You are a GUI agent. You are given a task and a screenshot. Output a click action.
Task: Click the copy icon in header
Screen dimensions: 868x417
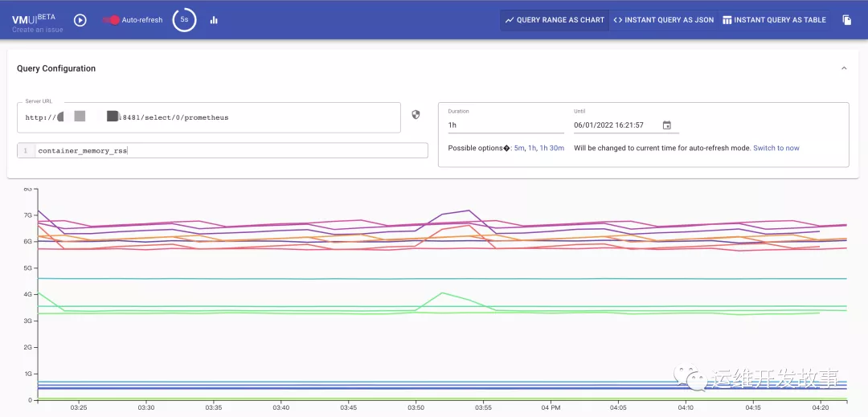pos(847,20)
